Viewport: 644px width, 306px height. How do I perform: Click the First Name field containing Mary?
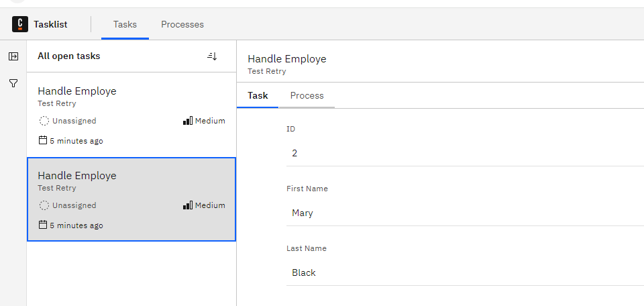(x=465, y=213)
